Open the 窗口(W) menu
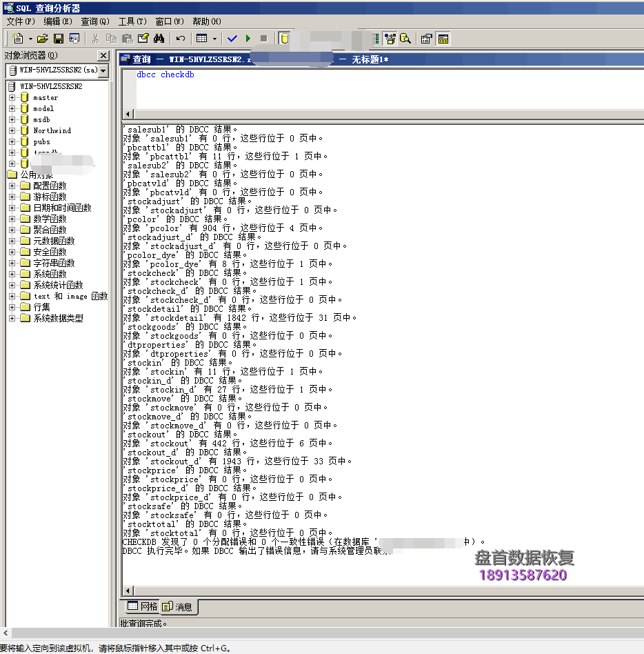644x654 pixels. 169,21
